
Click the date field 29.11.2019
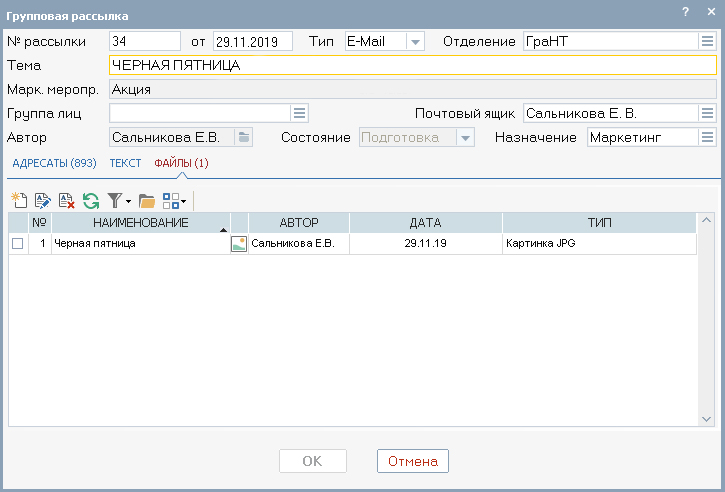252,41
